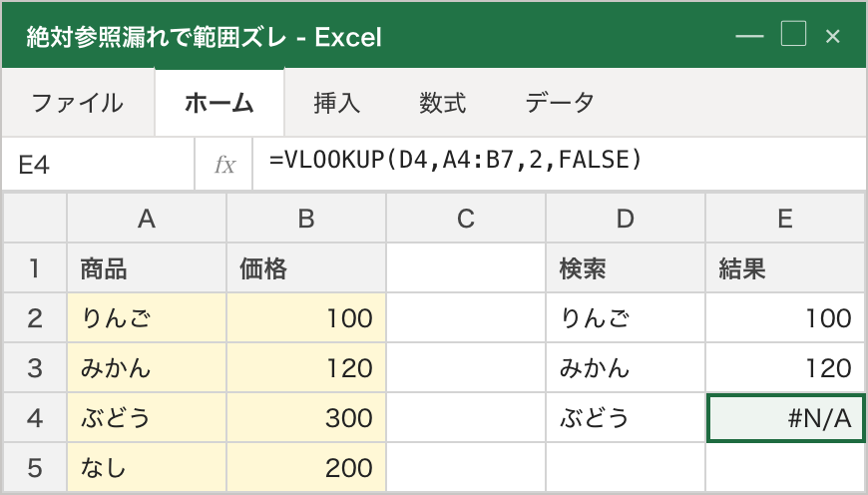Select りんご cell in column D
The image size is (868, 495).
point(626,317)
